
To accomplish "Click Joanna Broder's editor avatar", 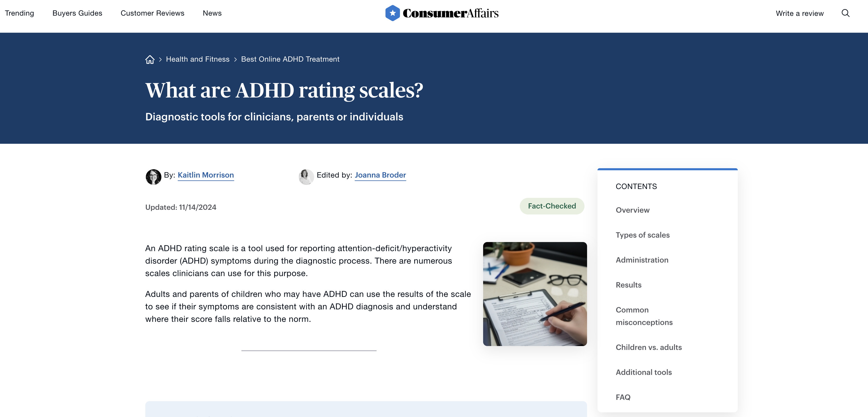I will coord(306,177).
